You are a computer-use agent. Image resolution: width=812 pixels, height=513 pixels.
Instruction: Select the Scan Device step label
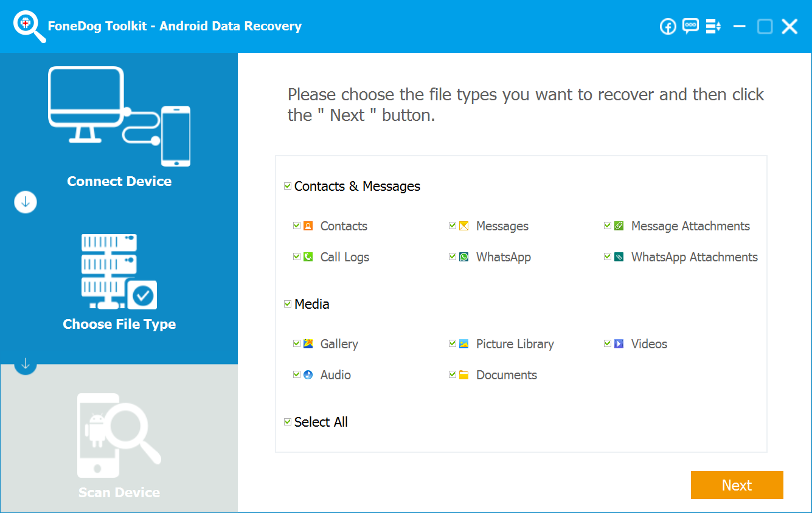click(119, 492)
